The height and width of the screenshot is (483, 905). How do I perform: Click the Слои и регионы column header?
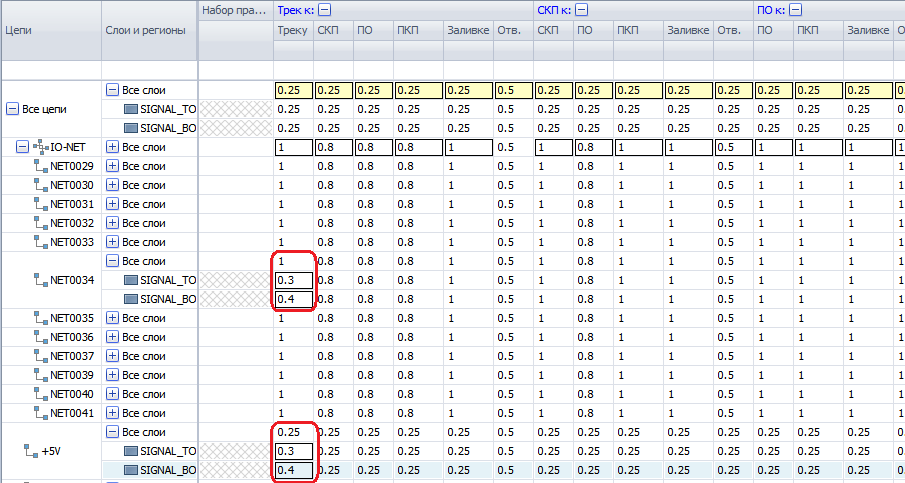coord(148,30)
